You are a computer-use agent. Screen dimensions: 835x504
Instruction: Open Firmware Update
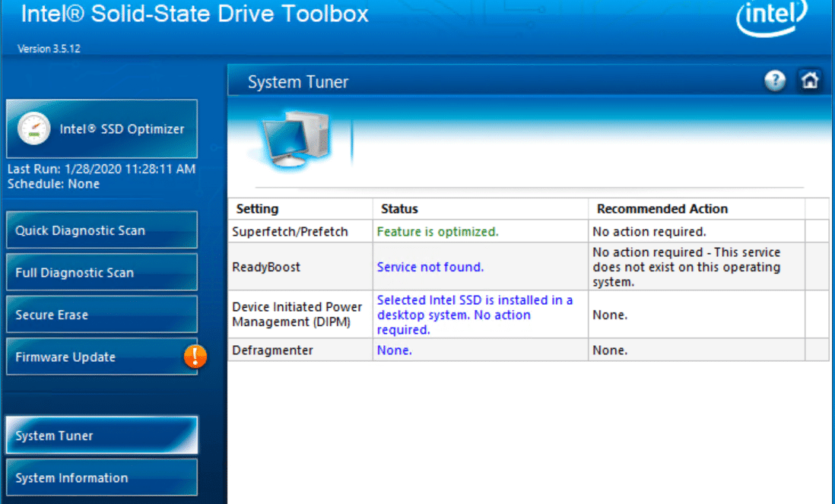(x=102, y=357)
